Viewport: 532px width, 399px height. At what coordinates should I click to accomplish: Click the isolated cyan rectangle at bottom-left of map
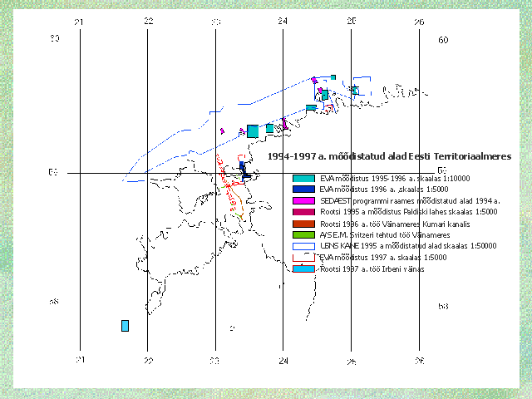tap(125, 326)
